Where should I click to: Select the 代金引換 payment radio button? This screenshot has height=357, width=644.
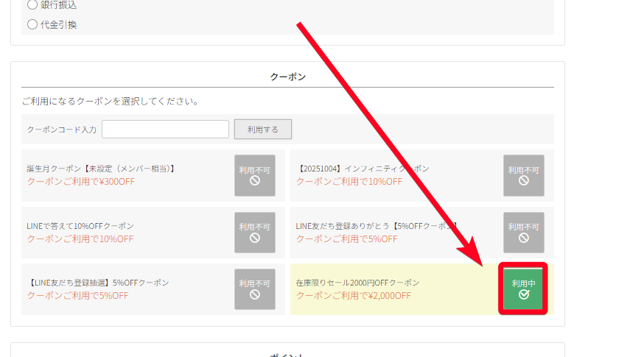pos(32,24)
